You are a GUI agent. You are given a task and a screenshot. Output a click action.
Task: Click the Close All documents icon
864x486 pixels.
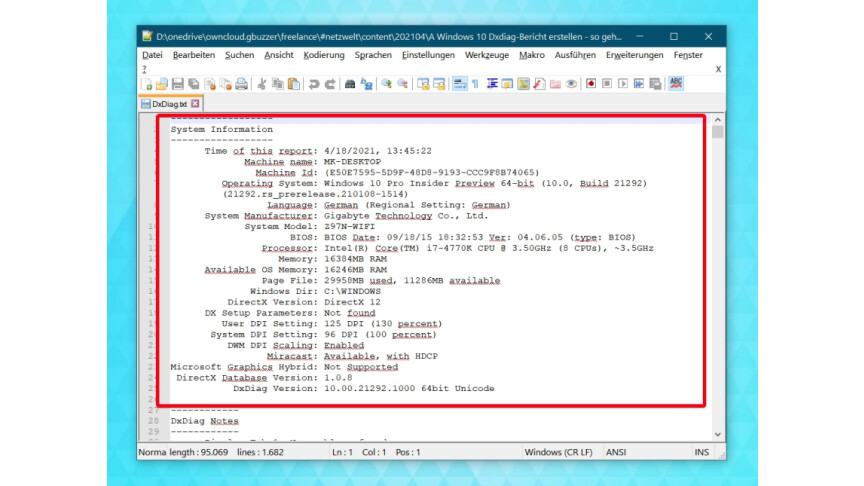pos(225,84)
